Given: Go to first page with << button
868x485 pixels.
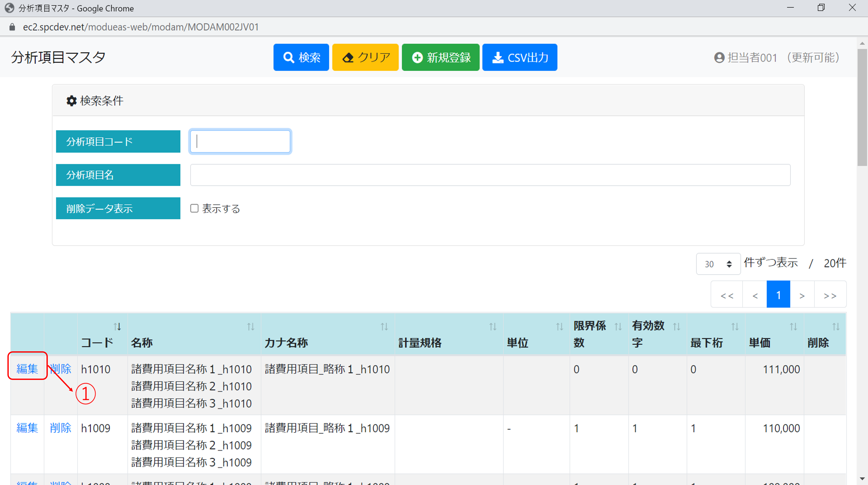Looking at the screenshot, I should 727,294.
